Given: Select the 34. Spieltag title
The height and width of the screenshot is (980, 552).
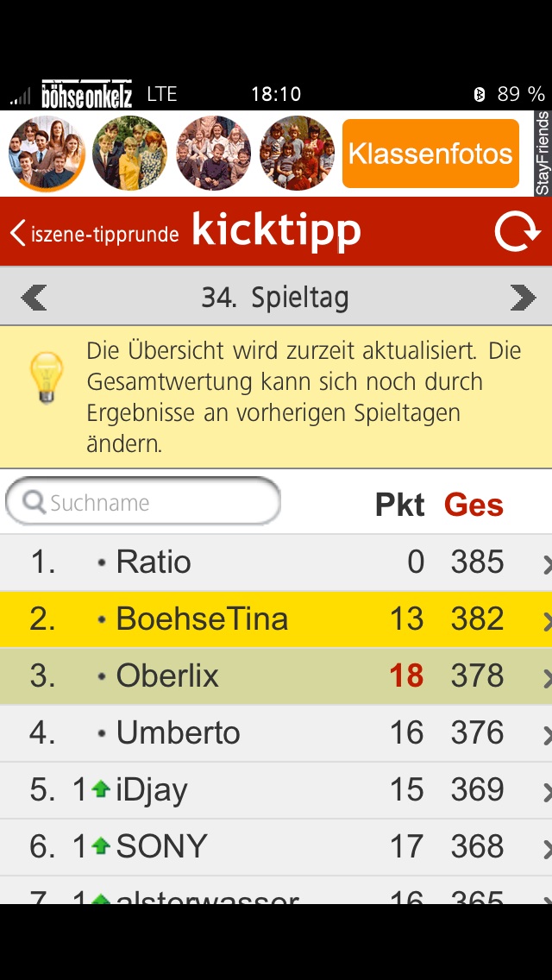Looking at the screenshot, I should [x=275, y=298].
